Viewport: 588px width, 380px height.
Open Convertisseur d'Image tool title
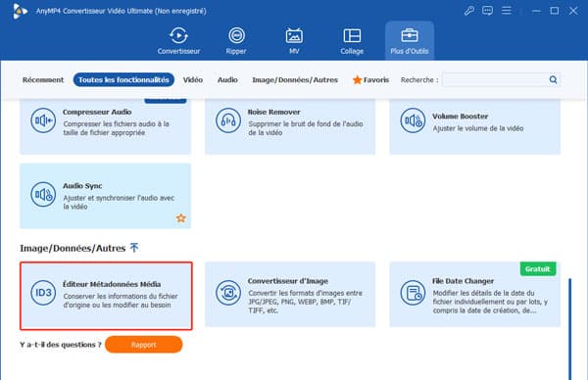click(x=288, y=281)
